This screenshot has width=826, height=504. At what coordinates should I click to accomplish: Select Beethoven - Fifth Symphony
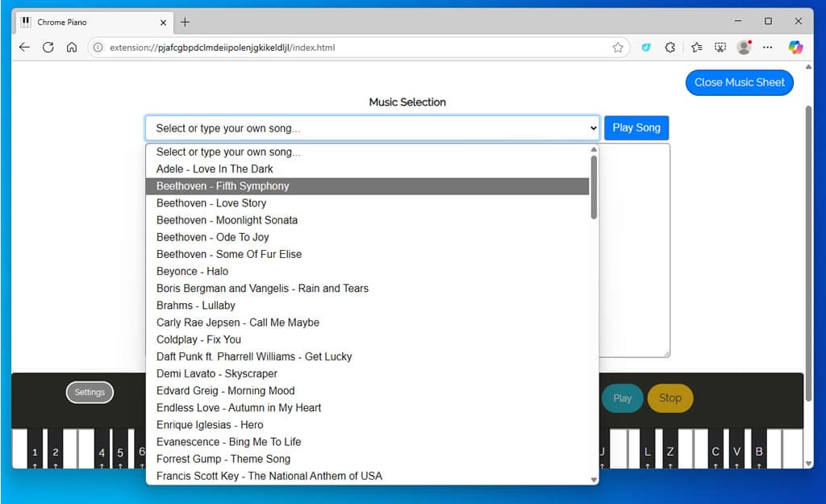[x=367, y=186]
